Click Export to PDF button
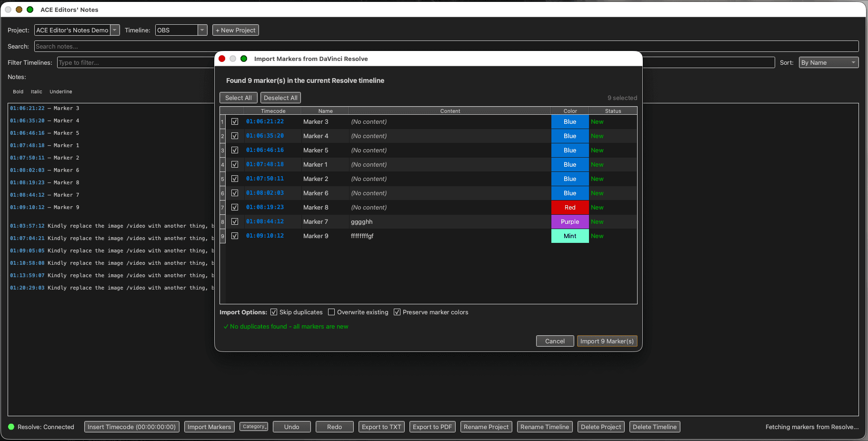 tap(432, 427)
